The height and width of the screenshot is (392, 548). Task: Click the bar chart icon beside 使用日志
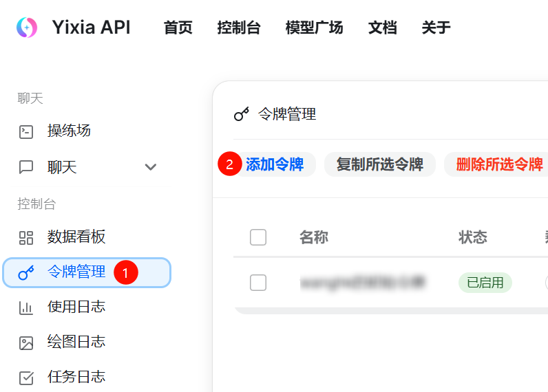point(26,307)
